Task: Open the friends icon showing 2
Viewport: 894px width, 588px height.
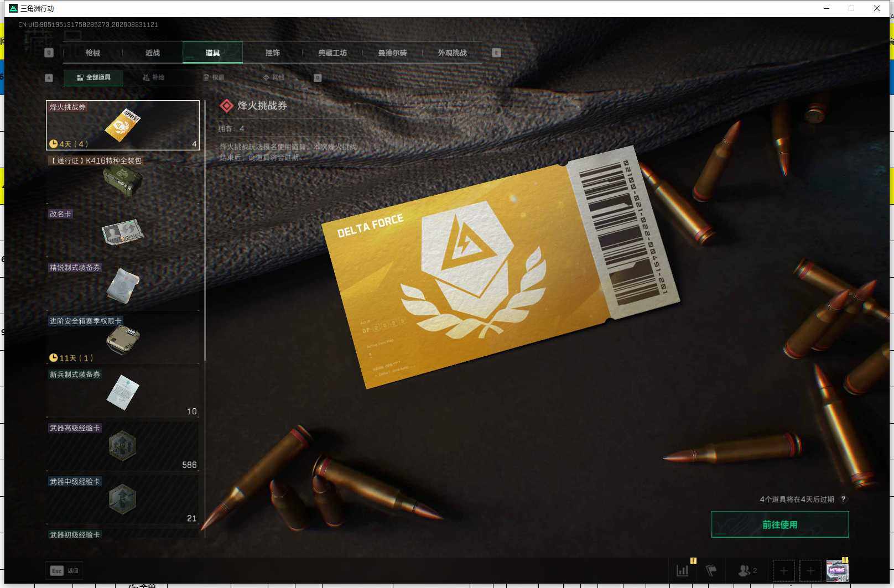Action: click(747, 570)
